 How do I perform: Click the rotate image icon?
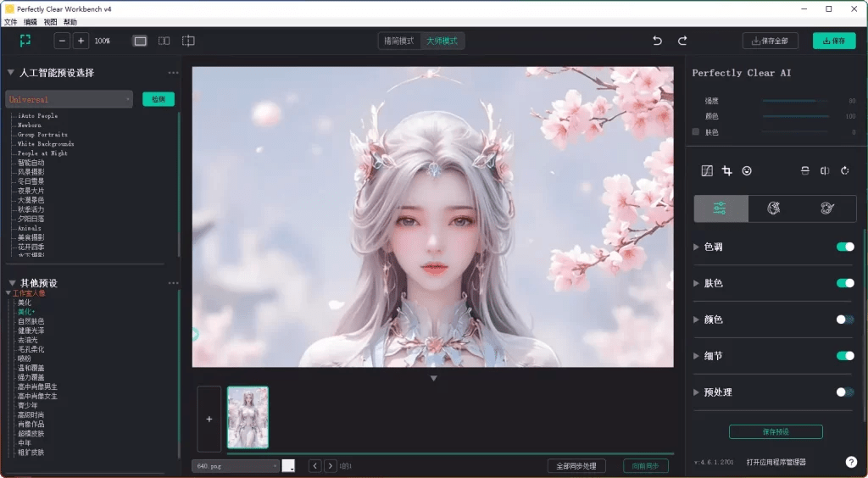tap(845, 171)
